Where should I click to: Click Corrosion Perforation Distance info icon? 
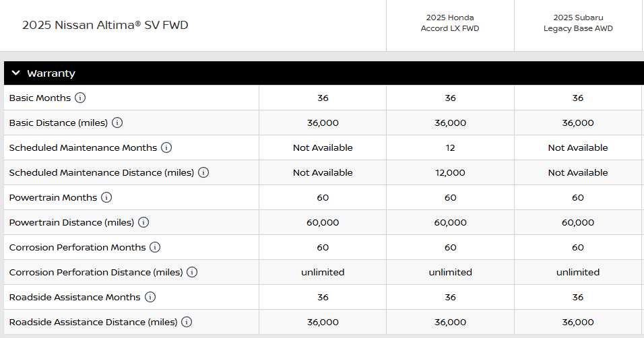pyautogui.click(x=192, y=272)
